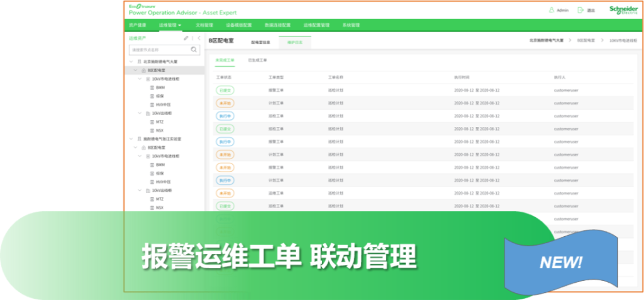Screen dimensions: 644x300
Task: Click the house icon of the highlighted B区配电室 node
Action: tap(143, 70)
